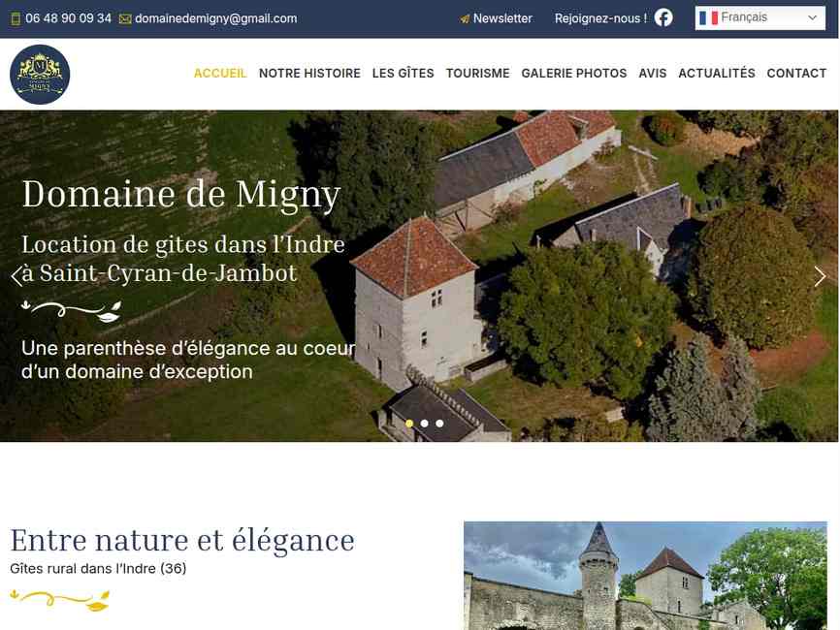Open the ACCUEIL menu item

220,74
